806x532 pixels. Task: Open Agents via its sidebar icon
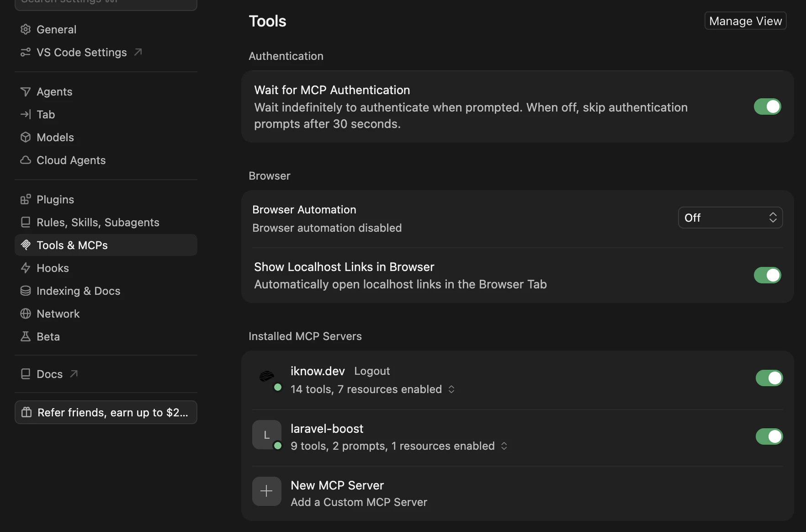click(x=26, y=91)
